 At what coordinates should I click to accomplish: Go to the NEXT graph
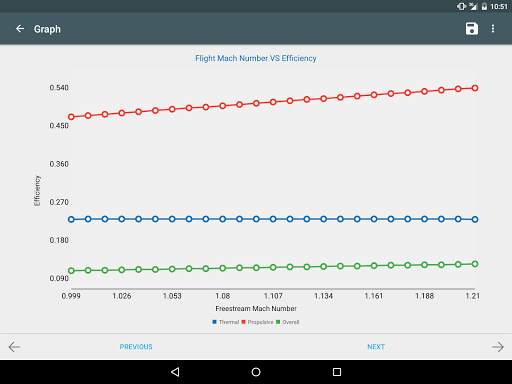coord(376,347)
